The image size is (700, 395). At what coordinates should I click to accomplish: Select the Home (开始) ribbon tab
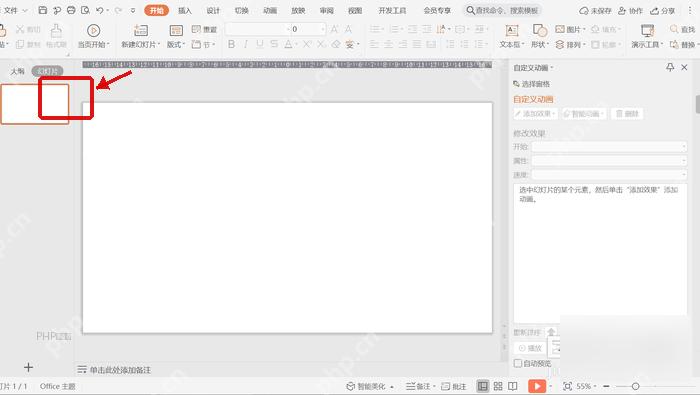pos(156,10)
